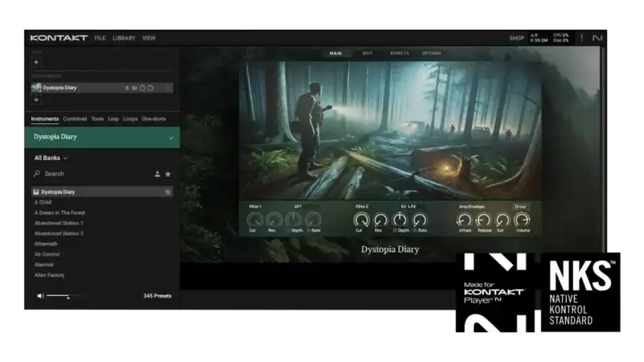
Task: Select the 'Abandoned Station 2' preset
Action: click(x=59, y=233)
